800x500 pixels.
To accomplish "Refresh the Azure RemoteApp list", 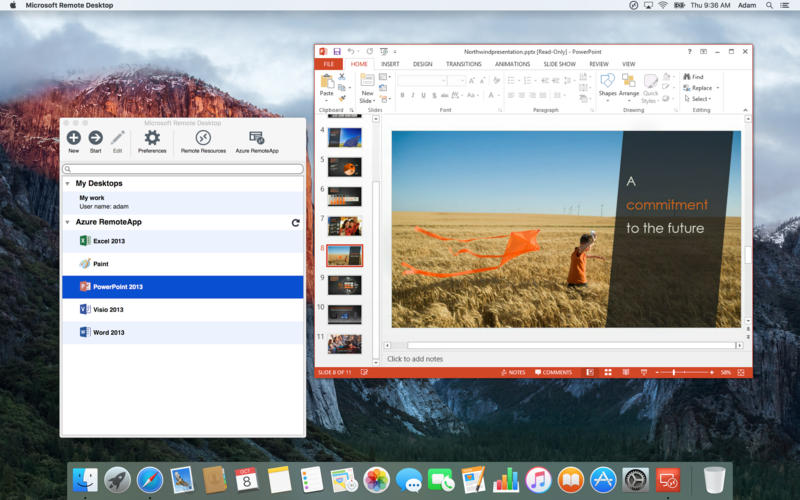I will pyautogui.click(x=295, y=222).
